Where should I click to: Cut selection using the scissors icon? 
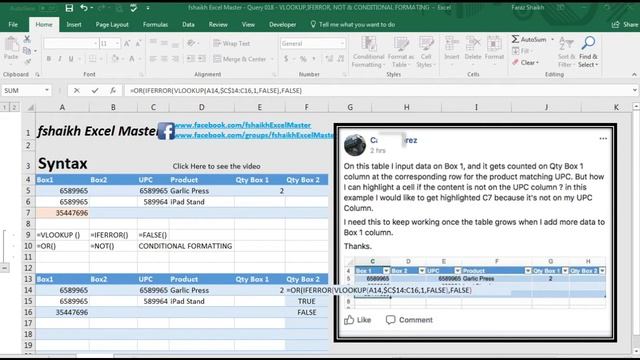click(27, 39)
